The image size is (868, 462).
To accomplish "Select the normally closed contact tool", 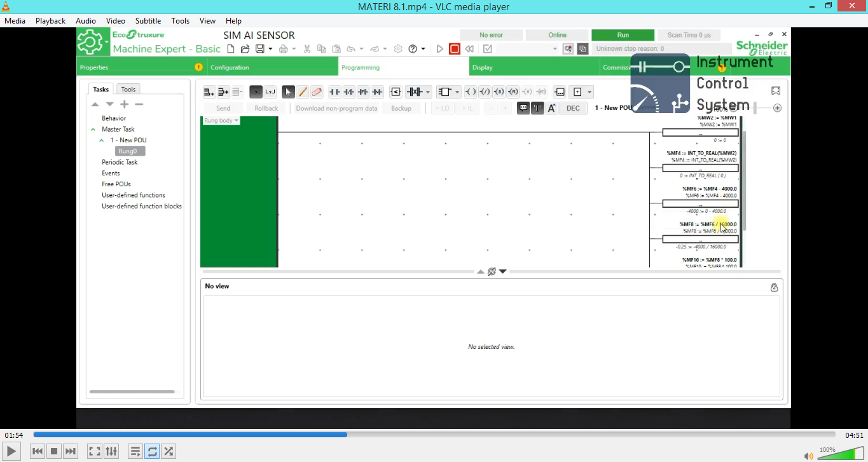I will (349, 92).
